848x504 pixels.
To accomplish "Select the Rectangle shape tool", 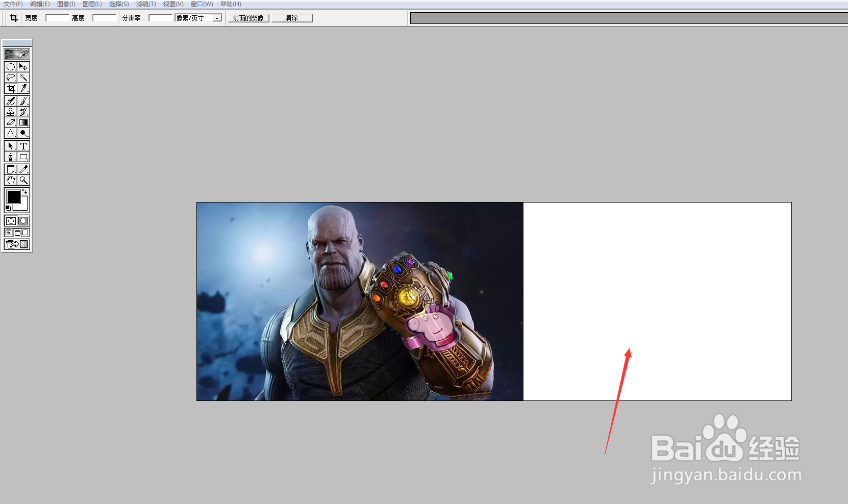I will pyautogui.click(x=23, y=157).
